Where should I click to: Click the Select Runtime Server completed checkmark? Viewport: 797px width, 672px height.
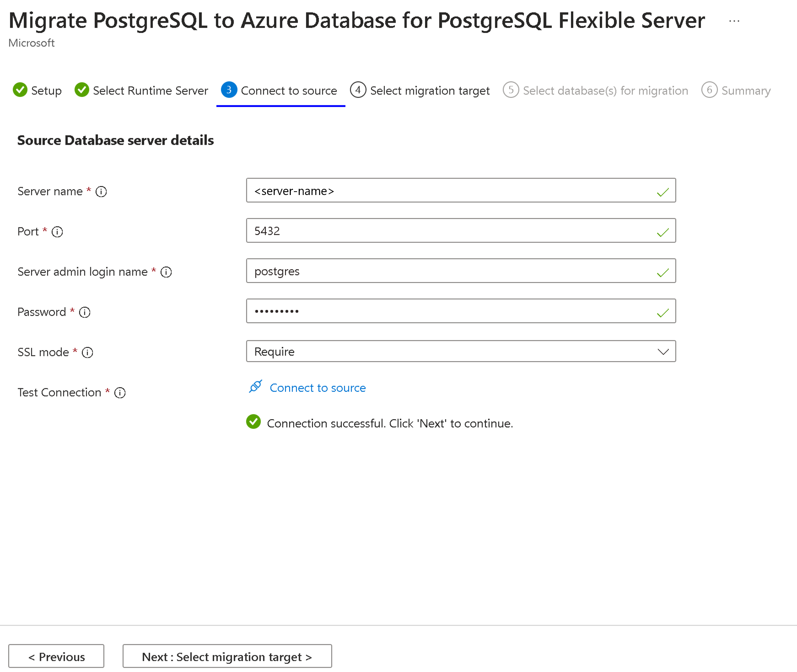coord(82,90)
